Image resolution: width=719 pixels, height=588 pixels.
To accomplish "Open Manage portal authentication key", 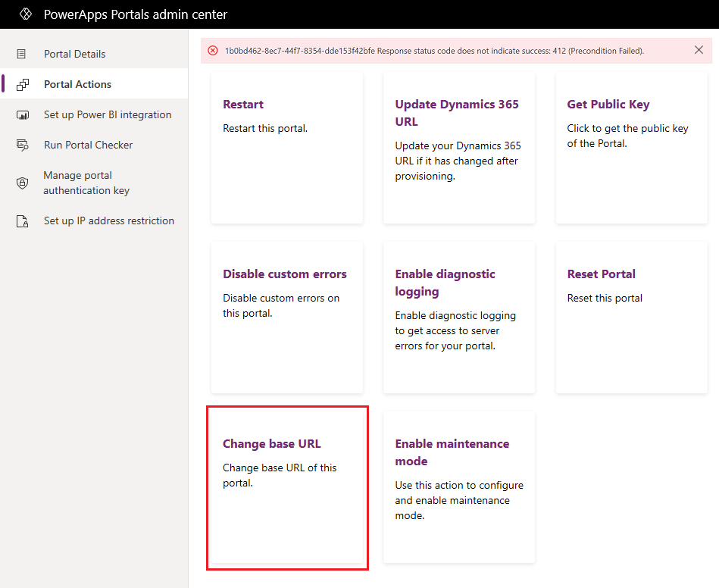I will click(93, 183).
